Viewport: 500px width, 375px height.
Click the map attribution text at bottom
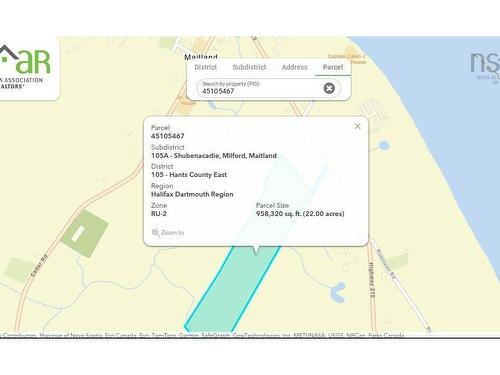click(202, 335)
